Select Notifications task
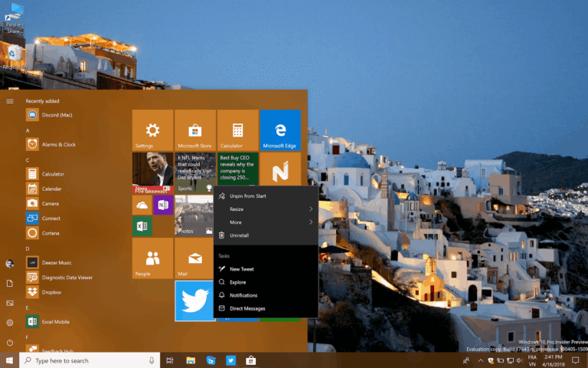This screenshot has width=588, height=368. (266, 295)
